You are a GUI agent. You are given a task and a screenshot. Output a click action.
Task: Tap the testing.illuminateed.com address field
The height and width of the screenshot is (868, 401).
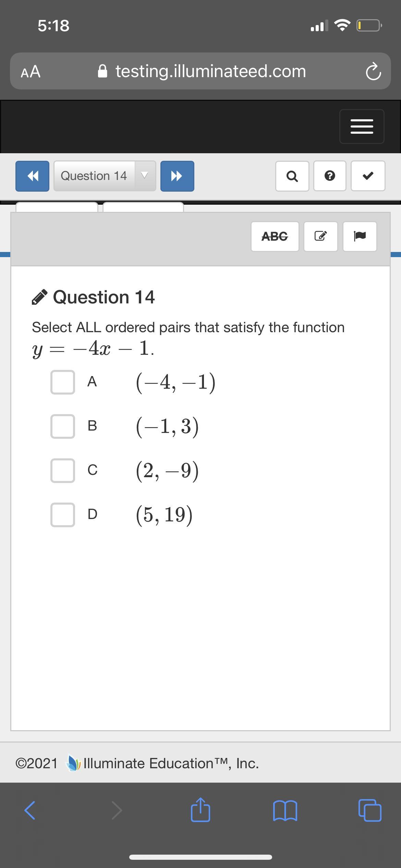[210, 71]
